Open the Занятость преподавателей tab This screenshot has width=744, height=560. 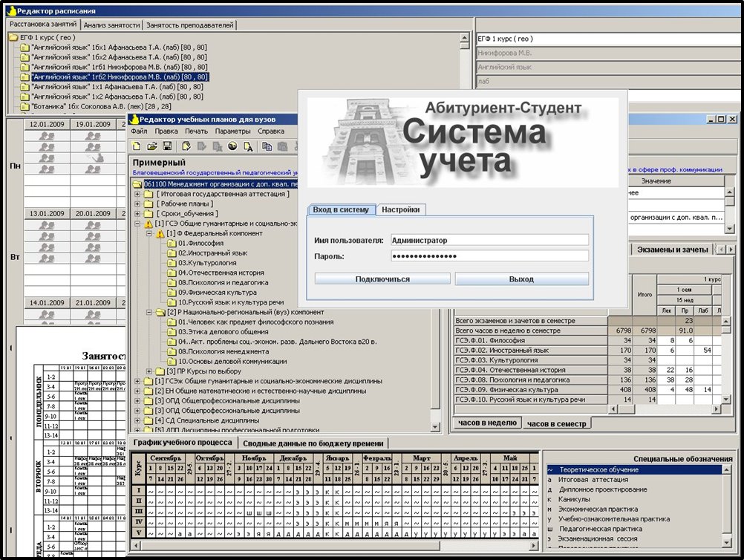(190, 25)
